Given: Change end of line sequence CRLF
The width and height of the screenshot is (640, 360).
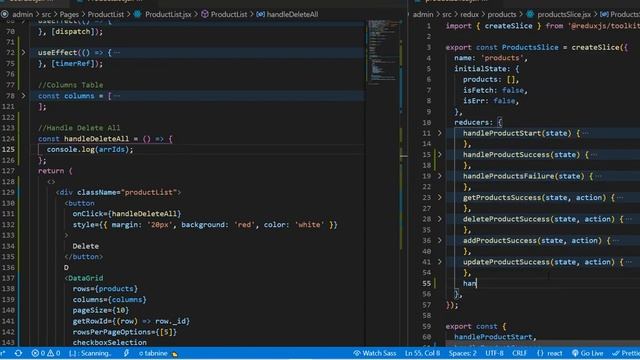Looking at the screenshot, I should pos(519,353).
